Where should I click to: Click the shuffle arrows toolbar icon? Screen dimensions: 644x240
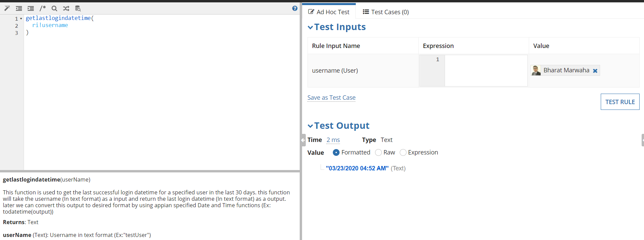tap(66, 8)
